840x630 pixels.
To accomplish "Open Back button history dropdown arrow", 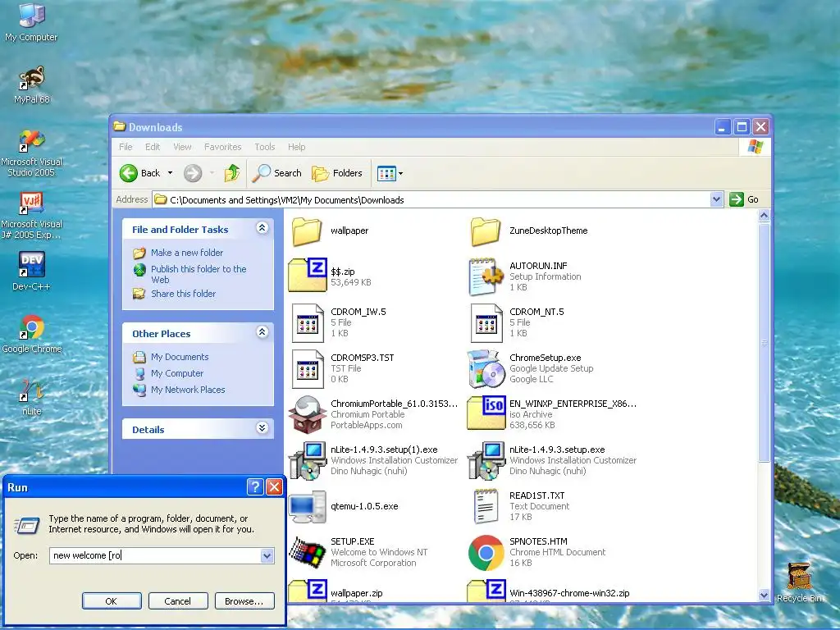I will point(171,173).
